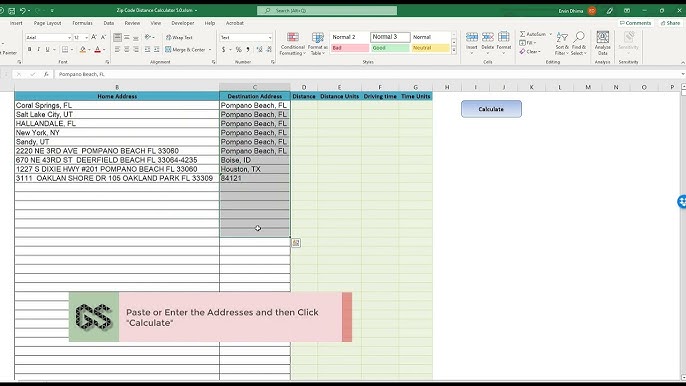Switch to the Data tab

tap(108, 23)
